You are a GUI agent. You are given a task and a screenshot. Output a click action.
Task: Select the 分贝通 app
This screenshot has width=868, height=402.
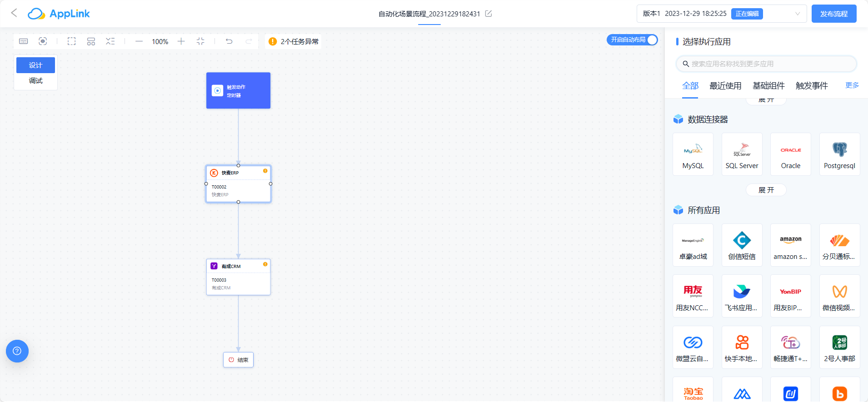coord(839,245)
